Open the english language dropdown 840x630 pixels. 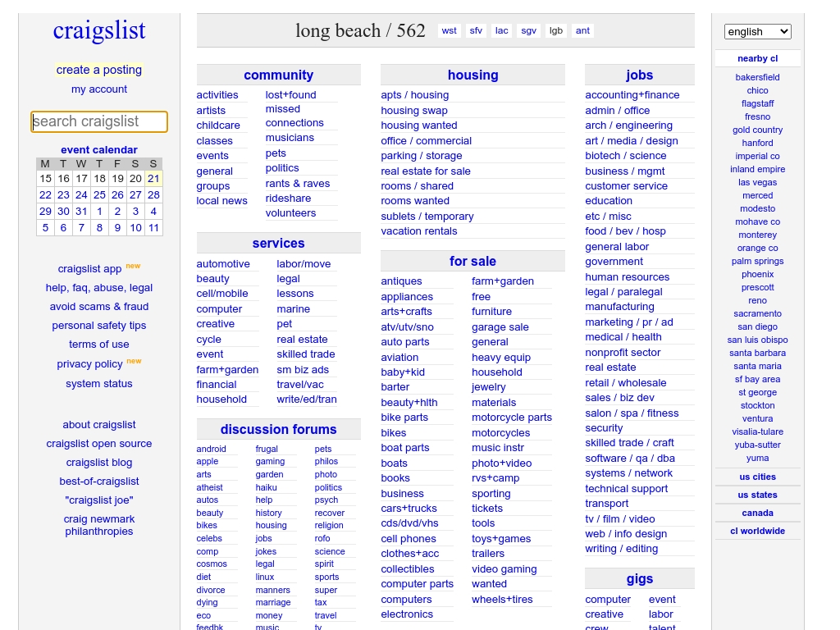757,32
